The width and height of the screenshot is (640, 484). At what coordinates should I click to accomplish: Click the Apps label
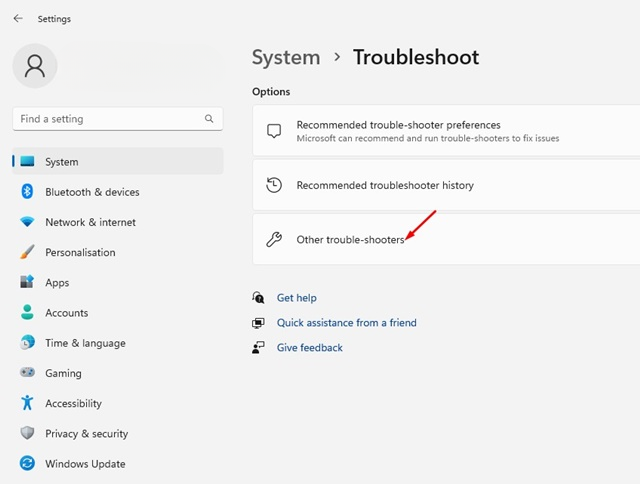(x=57, y=283)
